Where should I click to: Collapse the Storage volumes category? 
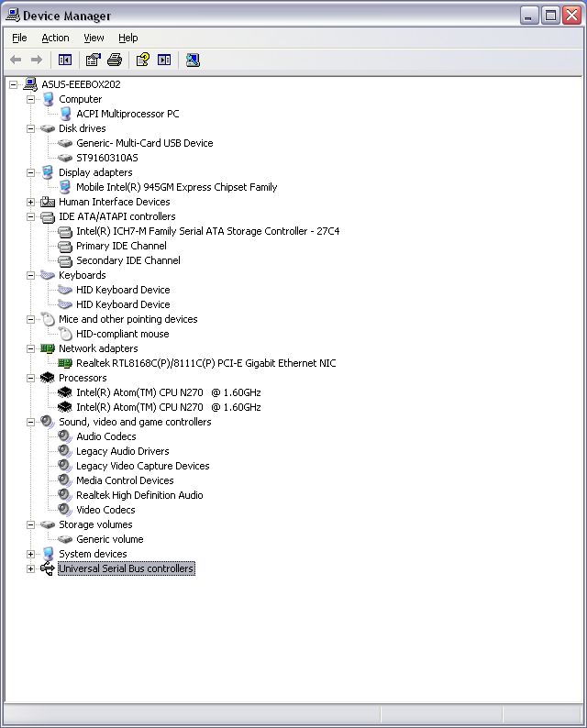(x=30, y=524)
